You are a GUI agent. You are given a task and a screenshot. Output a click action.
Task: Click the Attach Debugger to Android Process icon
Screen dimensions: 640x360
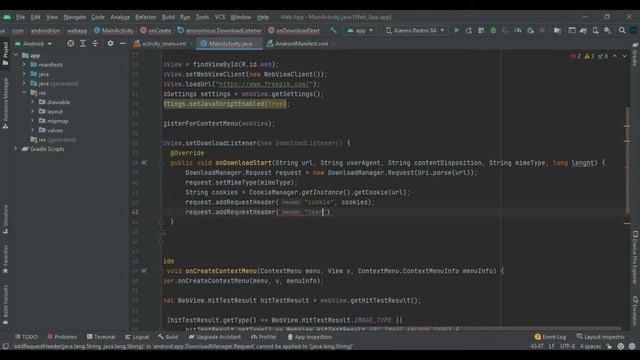pos(530,30)
